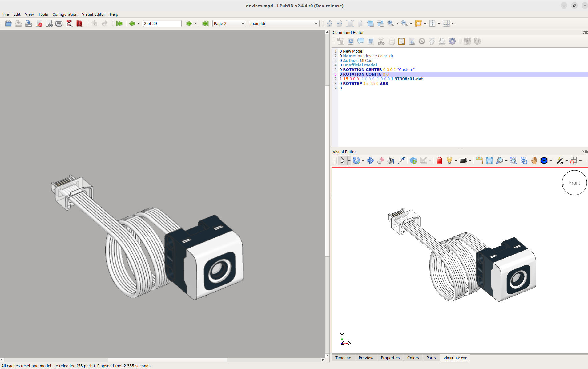Image resolution: width=588 pixels, height=369 pixels.
Task: Cut text using Command Editor scissors icon
Action: coord(381,41)
